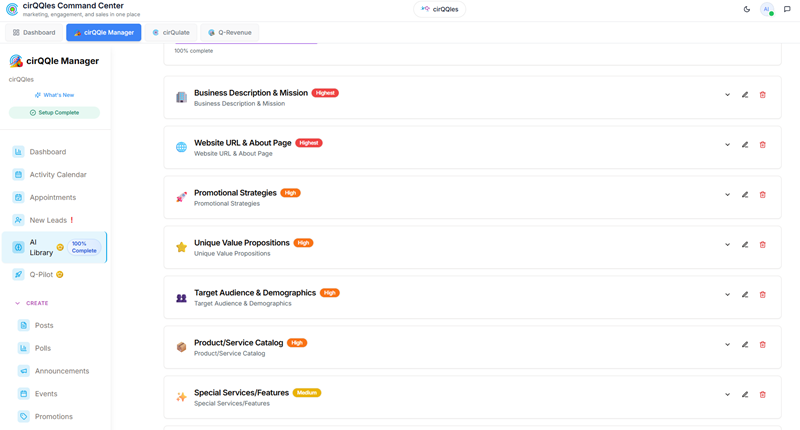Click the Promotional Strategies title text
The height and width of the screenshot is (430, 800).
click(x=235, y=193)
